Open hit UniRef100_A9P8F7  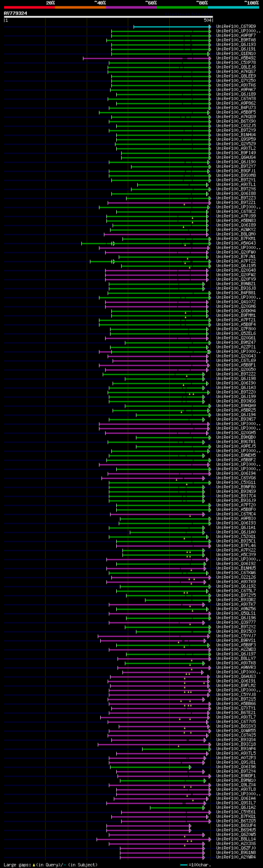[x=236, y=36]
